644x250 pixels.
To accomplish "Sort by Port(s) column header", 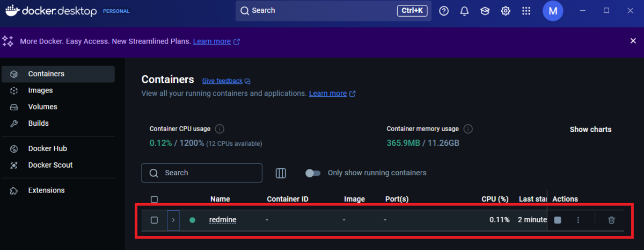I will point(397,199).
